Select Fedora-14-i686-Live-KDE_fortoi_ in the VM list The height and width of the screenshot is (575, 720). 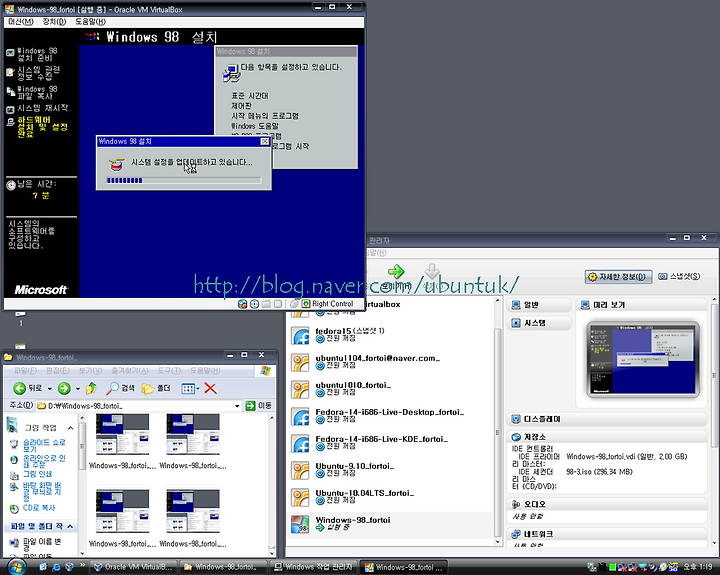[x=389, y=443]
